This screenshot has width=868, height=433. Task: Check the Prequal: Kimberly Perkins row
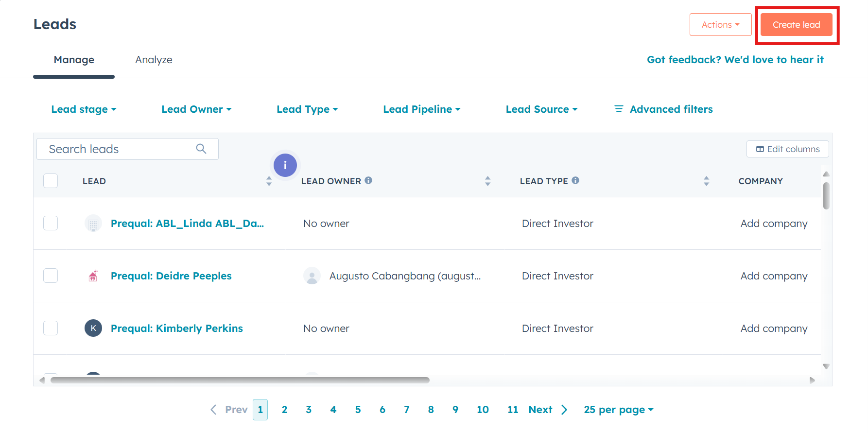pos(51,328)
